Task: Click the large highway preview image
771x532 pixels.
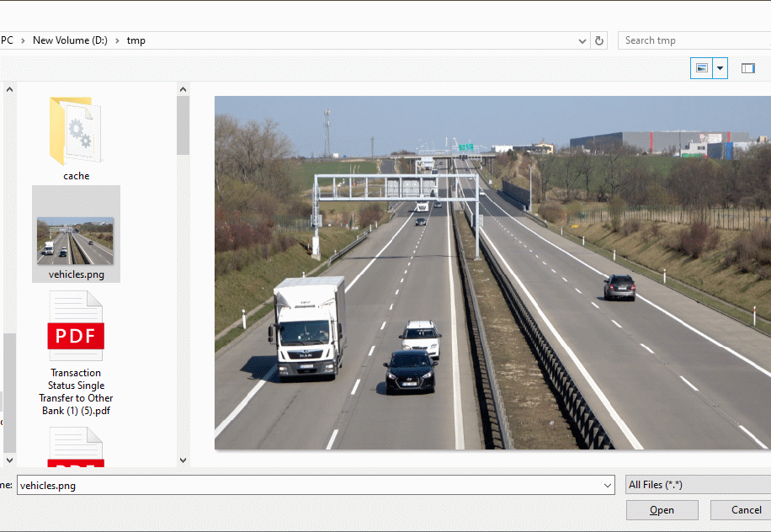Action: [492, 273]
